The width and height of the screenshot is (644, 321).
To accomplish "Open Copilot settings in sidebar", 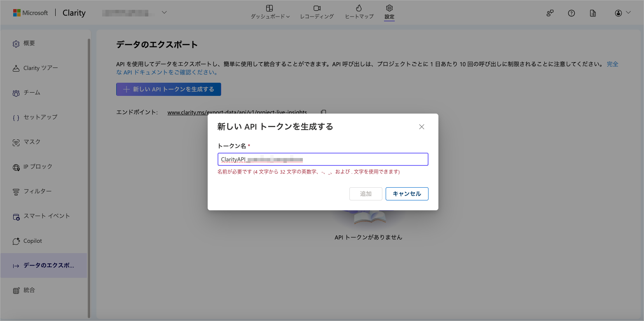I will (x=33, y=241).
